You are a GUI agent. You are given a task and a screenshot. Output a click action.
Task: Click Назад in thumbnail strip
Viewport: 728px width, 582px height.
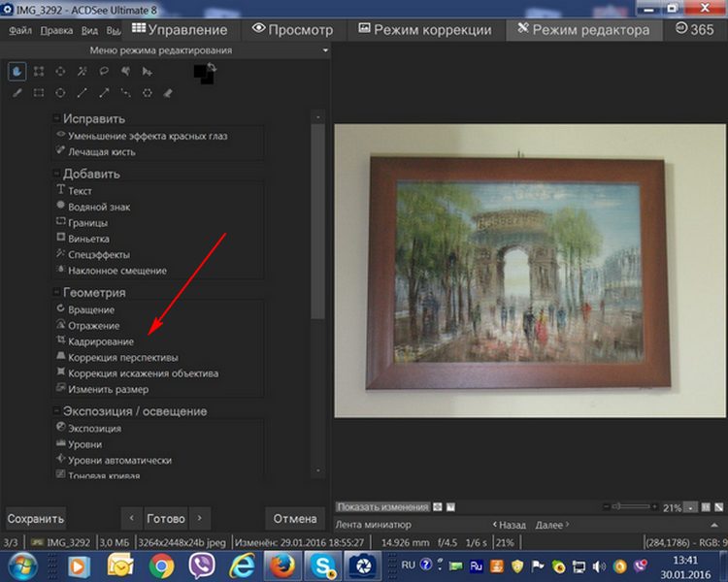click(x=510, y=525)
